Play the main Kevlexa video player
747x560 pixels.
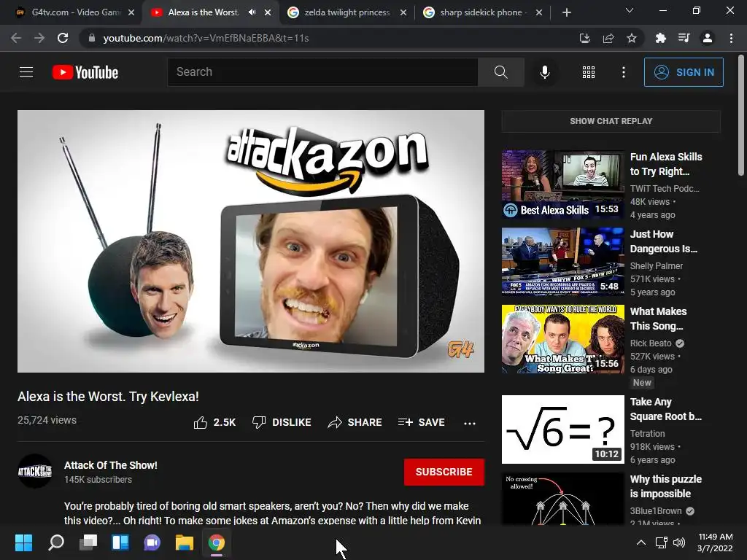(x=251, y=241)
